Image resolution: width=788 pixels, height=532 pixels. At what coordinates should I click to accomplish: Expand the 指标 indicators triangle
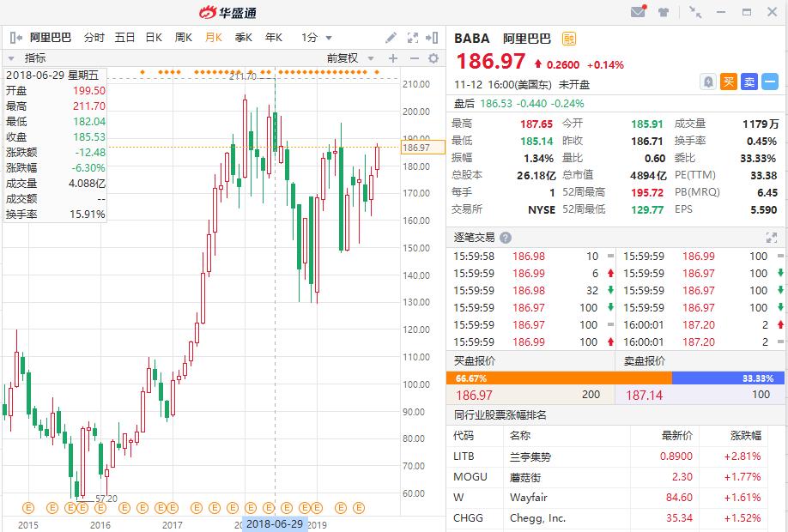(11, 58)
